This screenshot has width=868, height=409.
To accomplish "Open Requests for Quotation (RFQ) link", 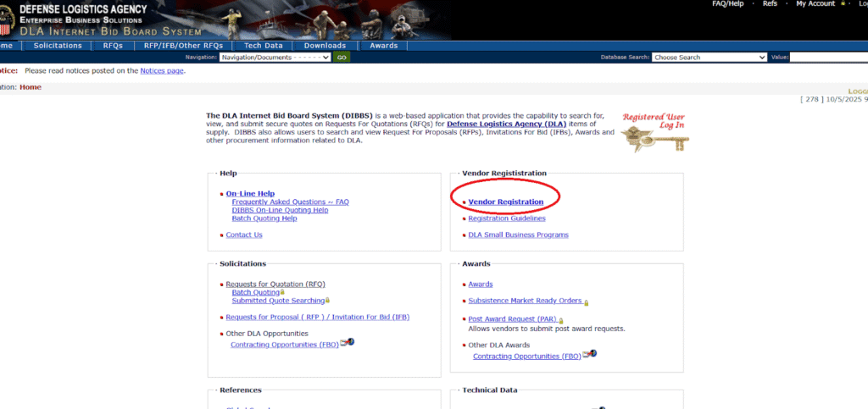I will [x=275, y=285].
